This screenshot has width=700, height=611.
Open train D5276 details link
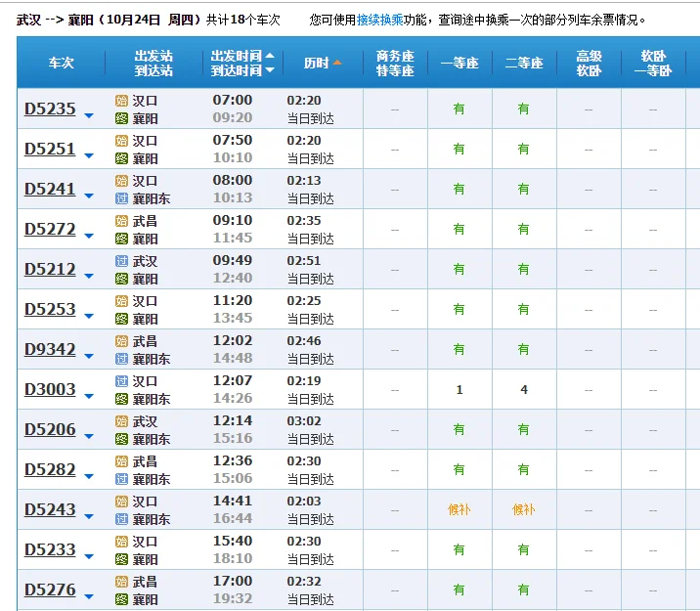(x=50, y=590)
